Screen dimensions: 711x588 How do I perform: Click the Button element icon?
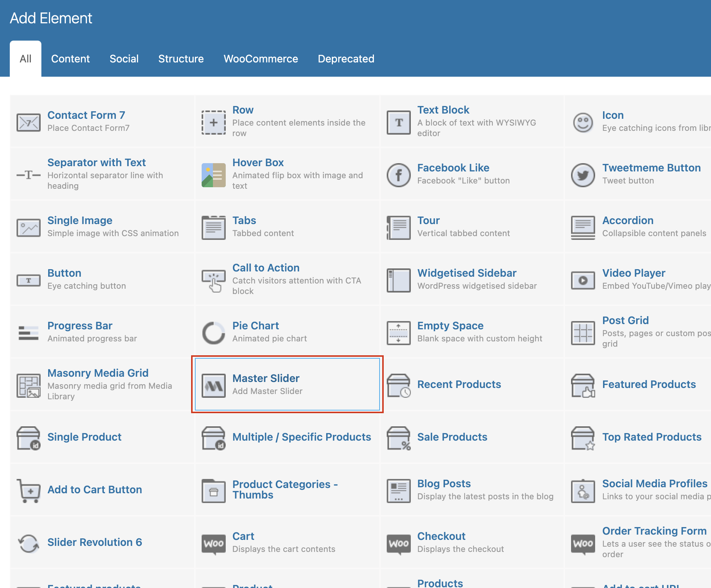pos(29,280)
